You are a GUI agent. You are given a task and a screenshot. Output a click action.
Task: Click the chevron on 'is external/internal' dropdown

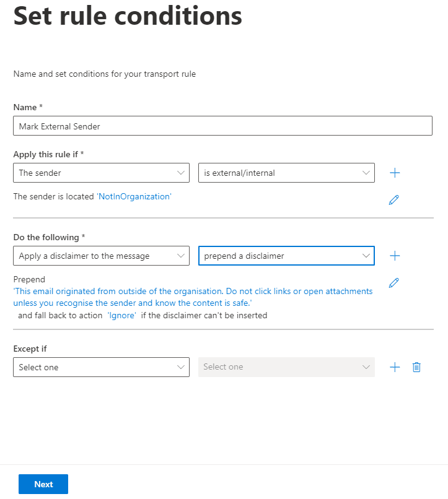point(366,173)
